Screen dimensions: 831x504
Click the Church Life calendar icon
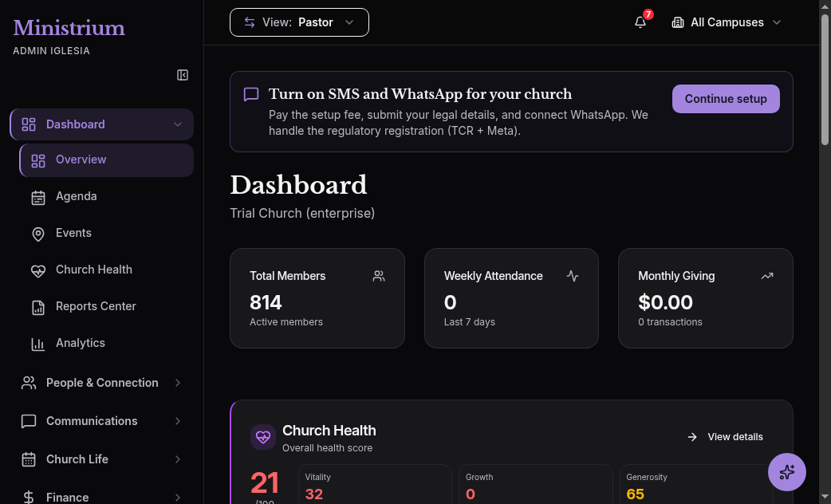(x=29, y=459)
